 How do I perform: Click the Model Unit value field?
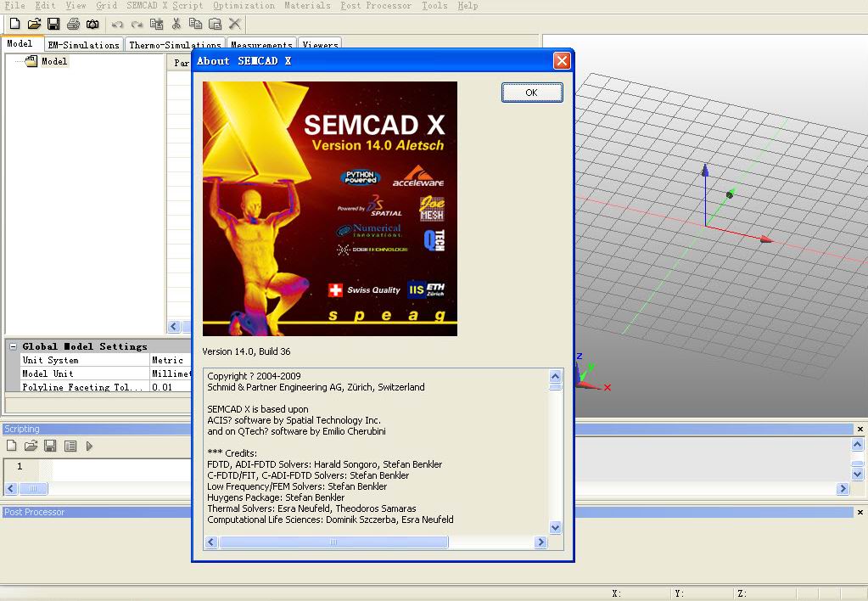(171, 374)
